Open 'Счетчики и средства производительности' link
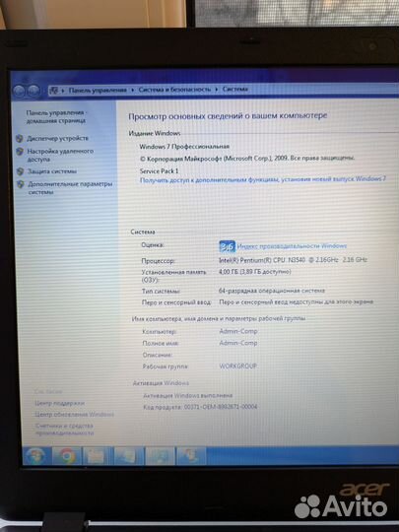This screenshot has width=399, height=532. tap(64, 430)
